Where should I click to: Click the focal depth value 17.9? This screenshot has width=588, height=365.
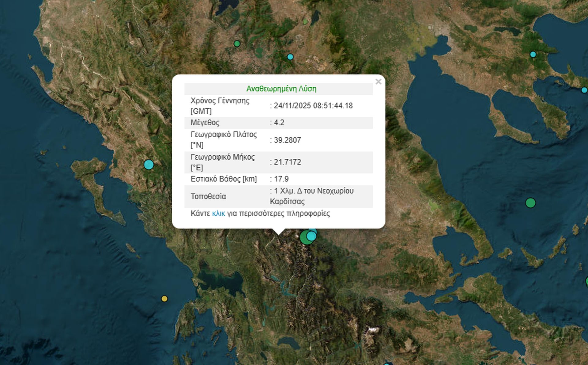point(281,179)
